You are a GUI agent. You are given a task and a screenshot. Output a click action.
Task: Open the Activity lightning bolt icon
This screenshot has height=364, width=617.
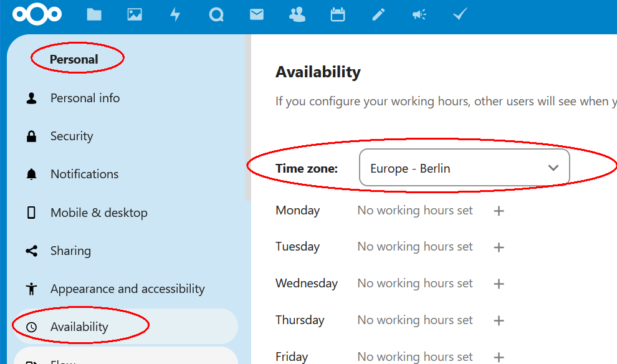175,14
